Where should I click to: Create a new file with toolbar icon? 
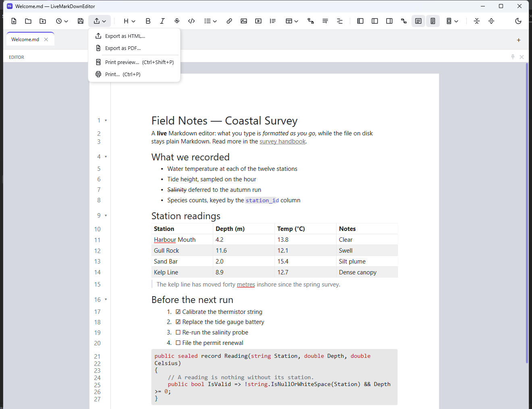pos(14,21)
